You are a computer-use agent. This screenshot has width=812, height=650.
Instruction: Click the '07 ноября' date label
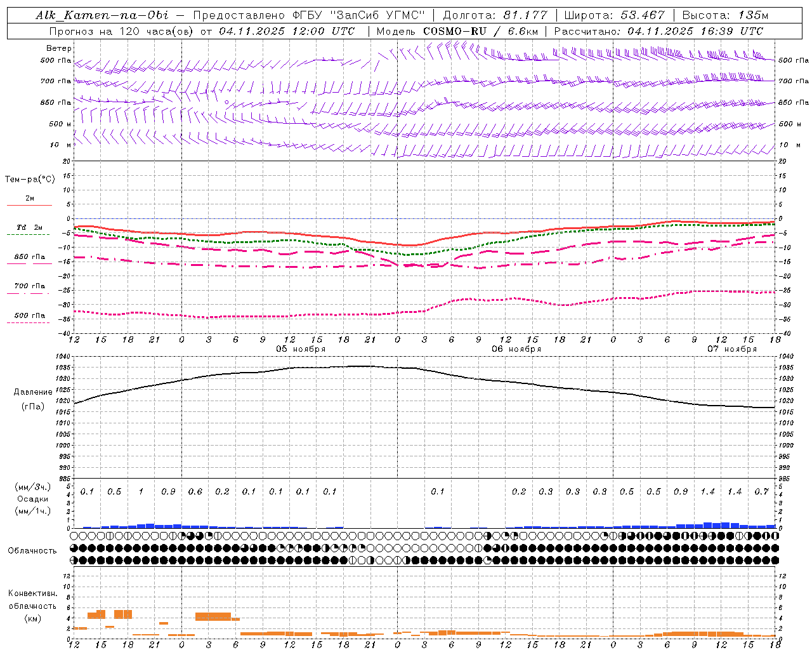point(732,349)
